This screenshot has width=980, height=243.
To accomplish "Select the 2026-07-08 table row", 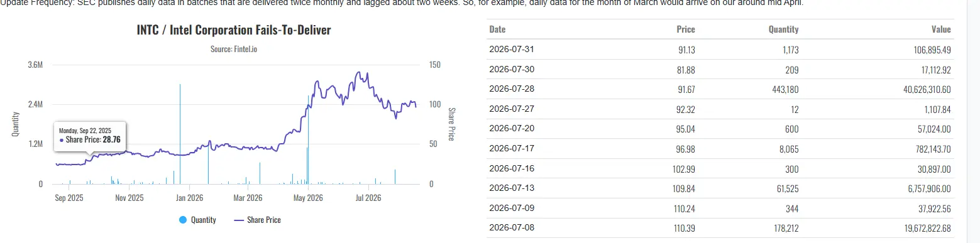I will point(720,228).
